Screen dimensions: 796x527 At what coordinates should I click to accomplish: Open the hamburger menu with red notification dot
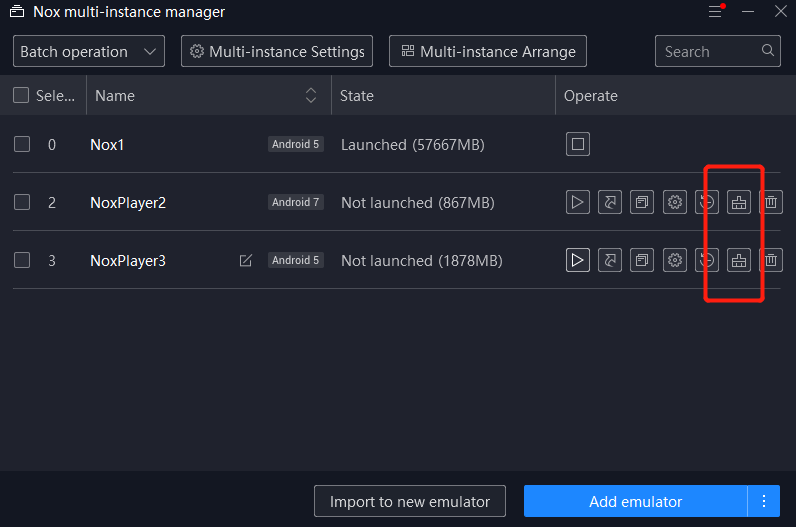tap(716, 11)
